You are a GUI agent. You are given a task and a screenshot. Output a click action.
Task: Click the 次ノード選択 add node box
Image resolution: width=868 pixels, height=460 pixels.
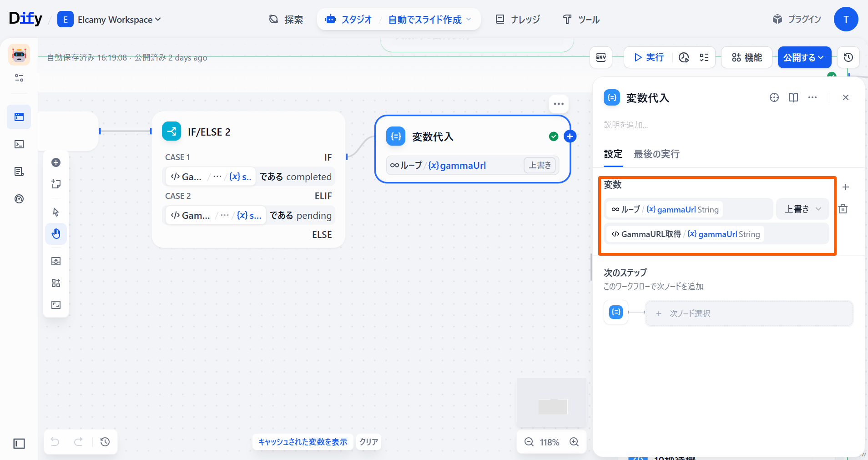click(x=749, y=313)
